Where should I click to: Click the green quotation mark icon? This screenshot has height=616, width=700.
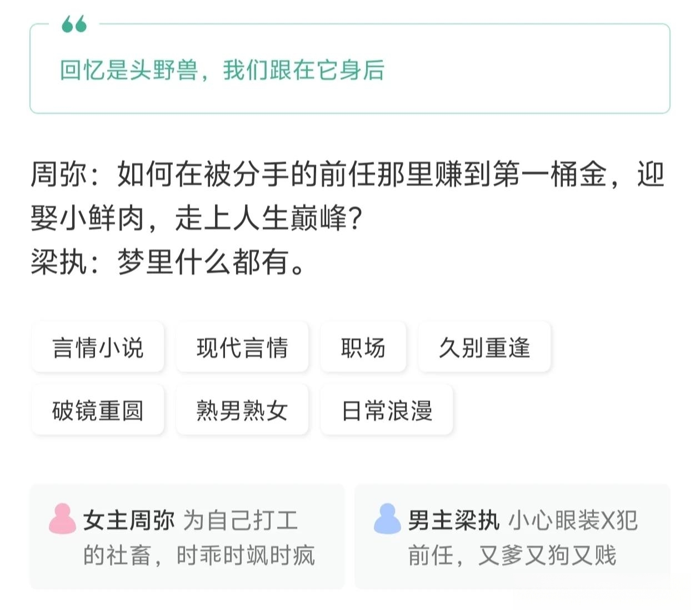[x=74, y=24]
